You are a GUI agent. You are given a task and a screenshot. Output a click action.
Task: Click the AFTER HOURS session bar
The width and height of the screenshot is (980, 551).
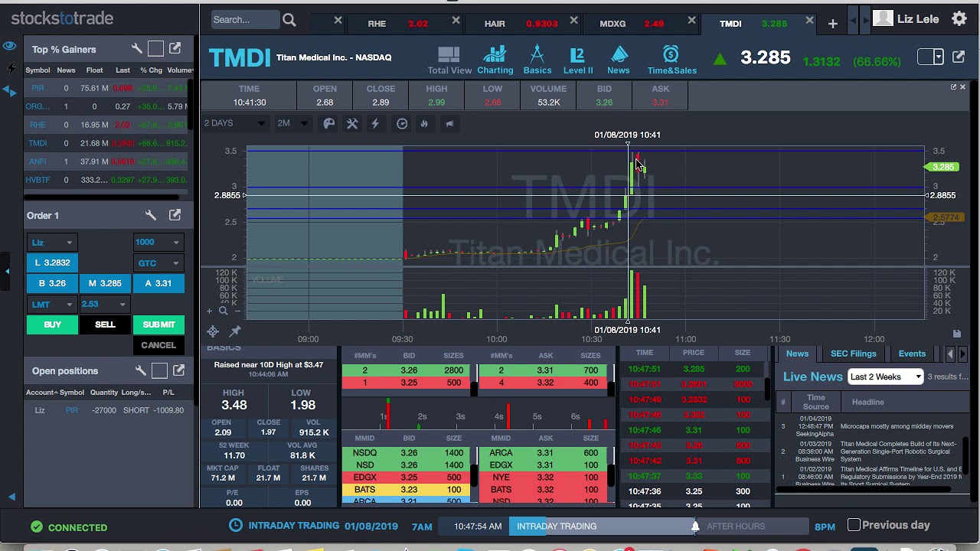(x=752, y=526)
